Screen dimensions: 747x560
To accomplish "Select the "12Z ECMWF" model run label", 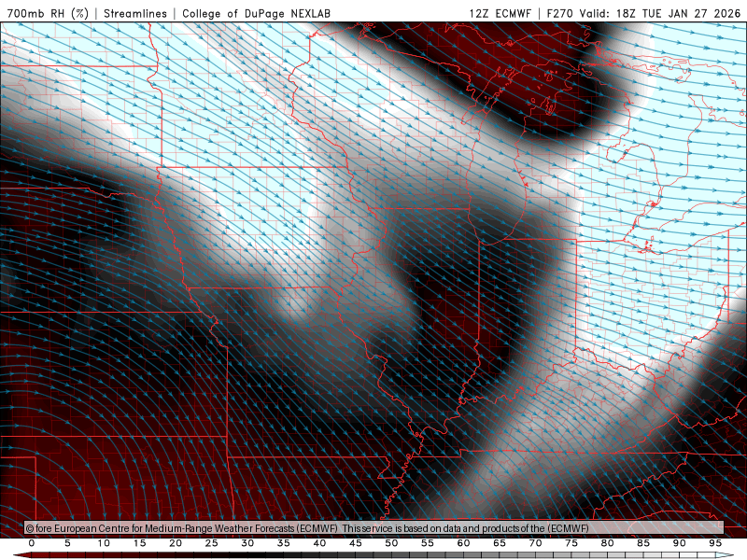I will coord(500,13).
